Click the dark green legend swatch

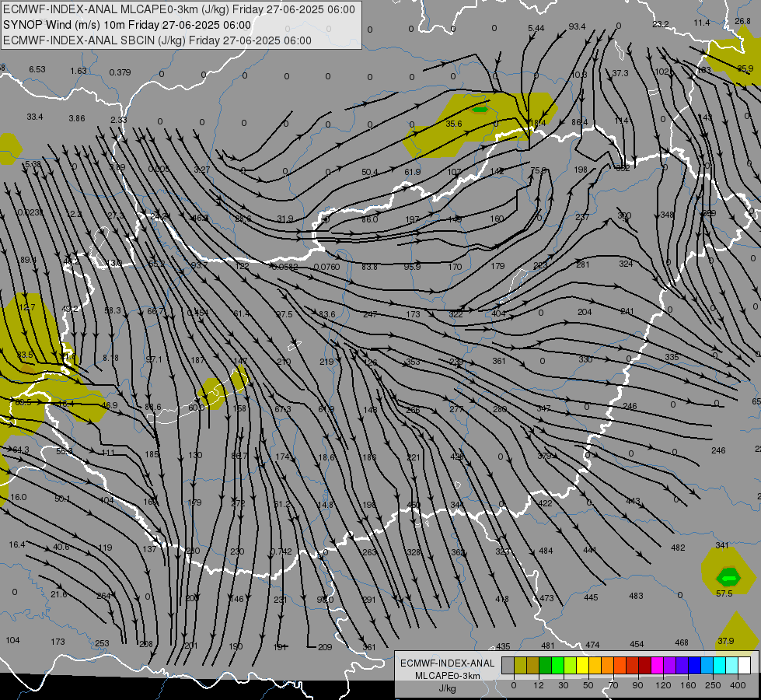[x=545, y=666]
